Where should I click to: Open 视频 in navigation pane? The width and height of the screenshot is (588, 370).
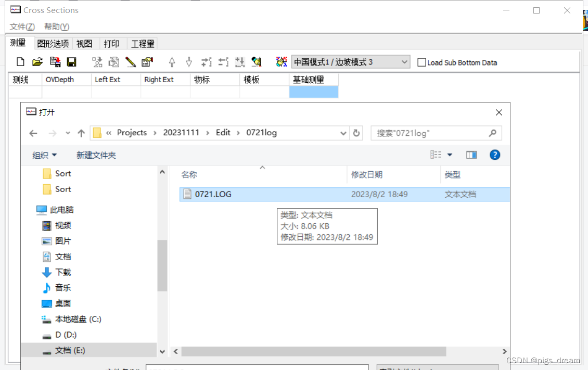click(x=56, y=226)
